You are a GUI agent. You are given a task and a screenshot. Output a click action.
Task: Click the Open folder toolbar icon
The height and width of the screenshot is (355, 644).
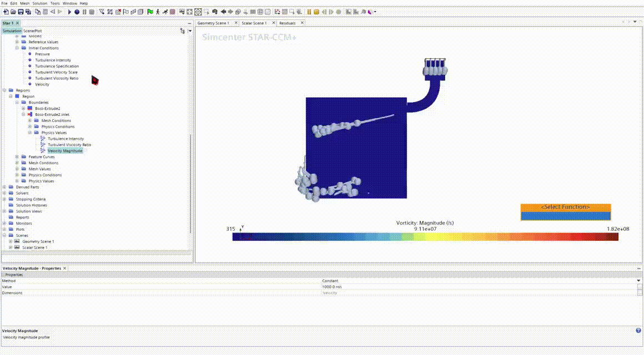pos(13,12)
